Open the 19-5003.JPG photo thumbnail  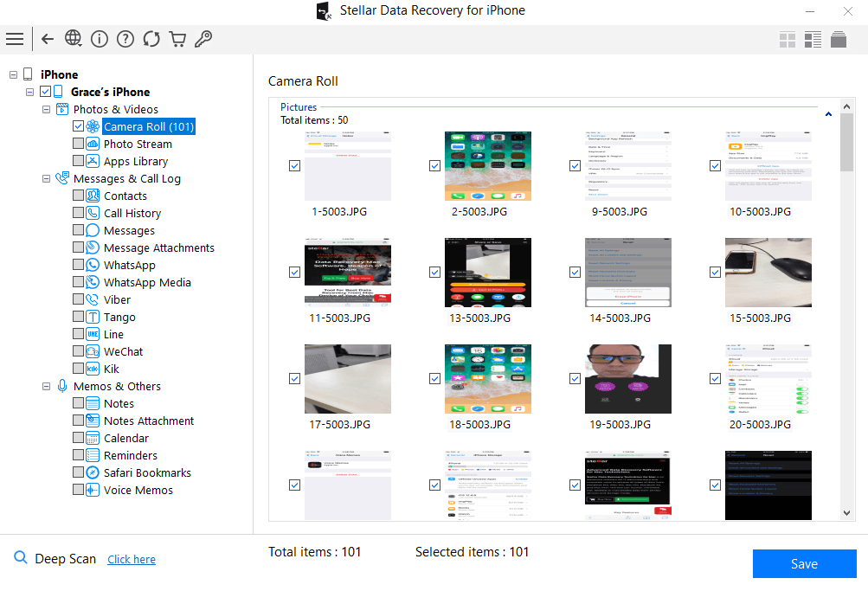627,378
